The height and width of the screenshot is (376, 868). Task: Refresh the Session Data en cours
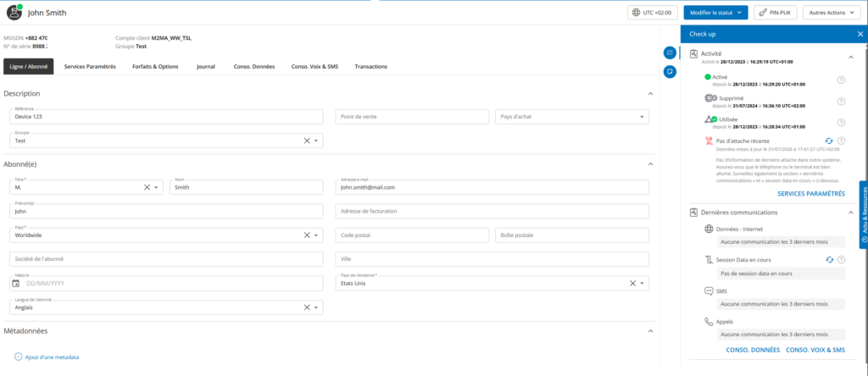[x=829, y=259]
